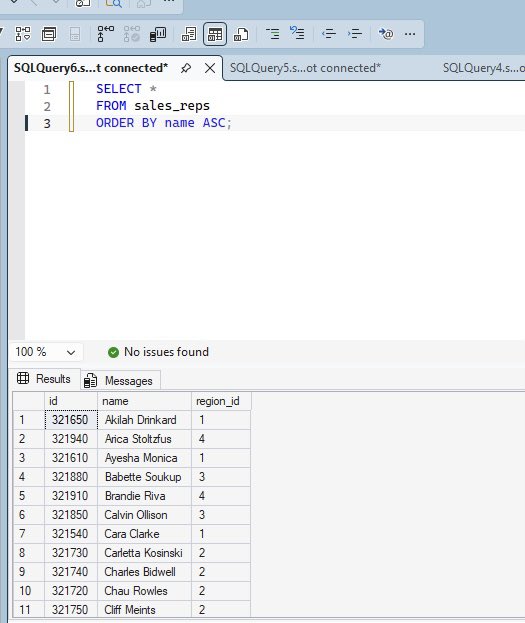
Task: Select the Babette Soukup cell
Action: coord(144,477)
